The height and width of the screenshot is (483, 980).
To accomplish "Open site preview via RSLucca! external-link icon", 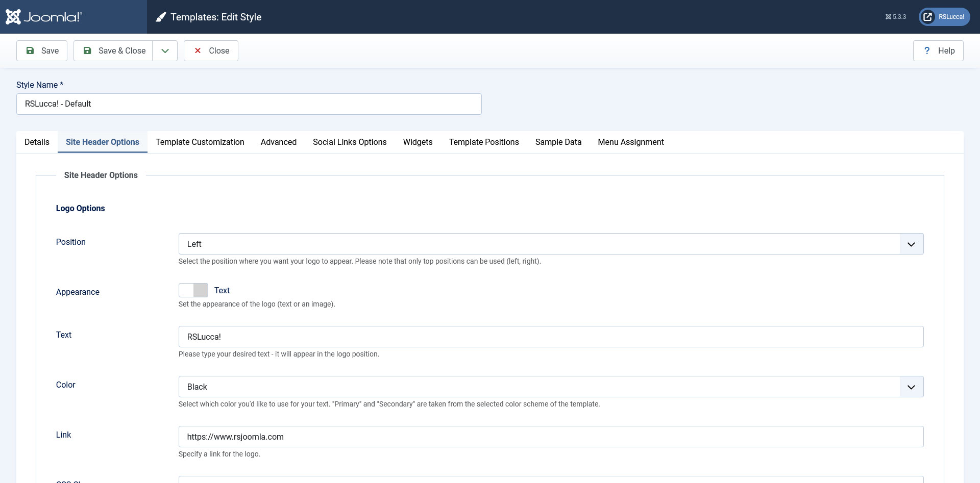I will pos(928,17).
